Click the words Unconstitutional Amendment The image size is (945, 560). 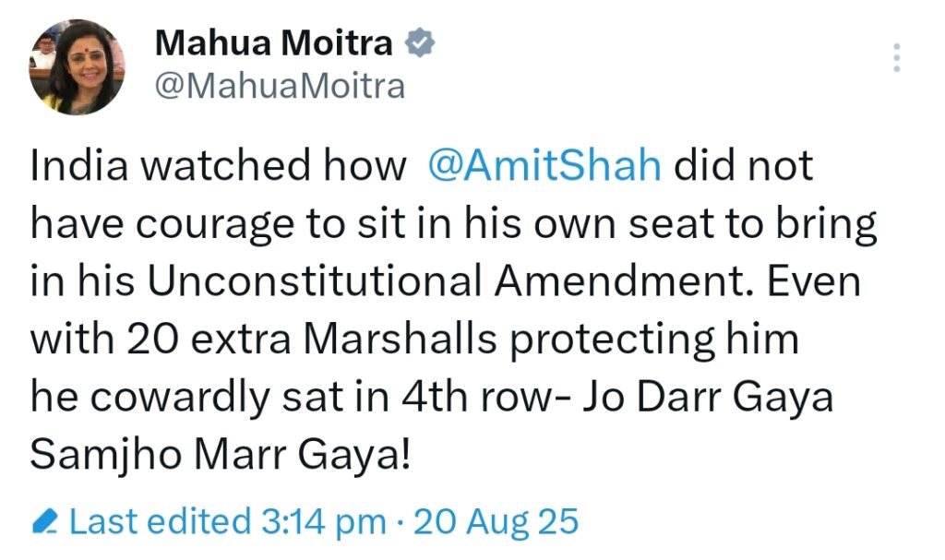point(379,281)
